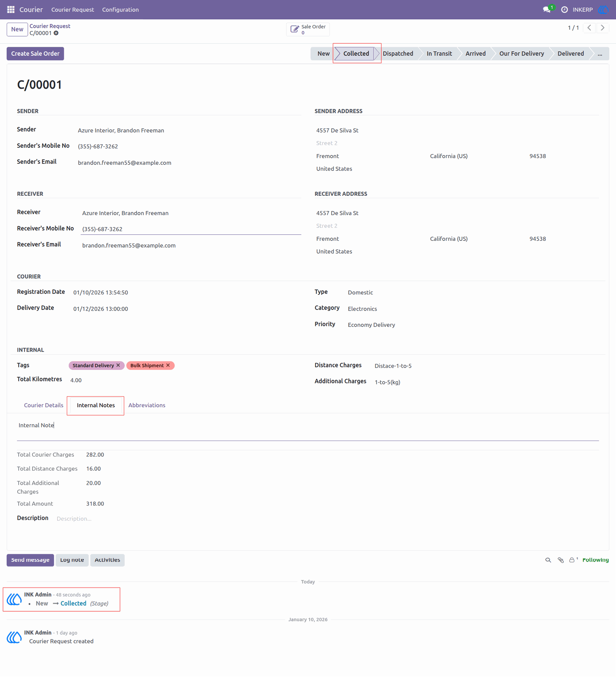Open the Category Electronics dropdown

[362, 309]
